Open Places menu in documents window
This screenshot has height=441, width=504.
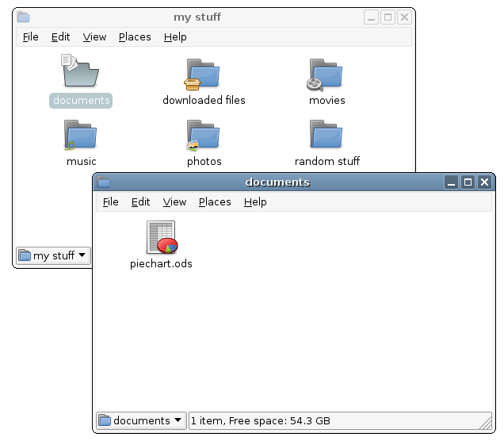pyautogui.click(x=215, y=202)
